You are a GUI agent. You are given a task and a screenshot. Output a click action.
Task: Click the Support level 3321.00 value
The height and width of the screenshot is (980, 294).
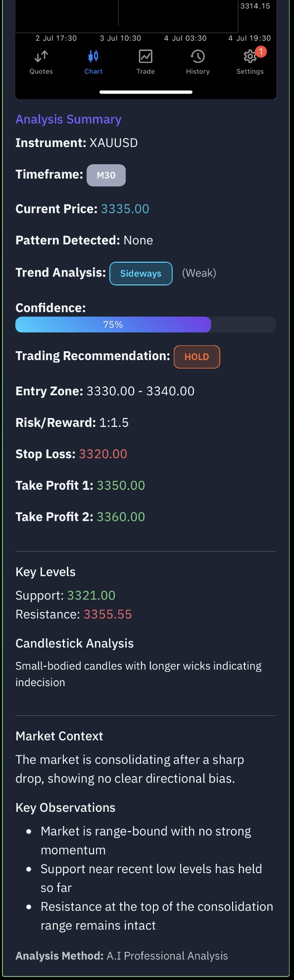[91, 595]
